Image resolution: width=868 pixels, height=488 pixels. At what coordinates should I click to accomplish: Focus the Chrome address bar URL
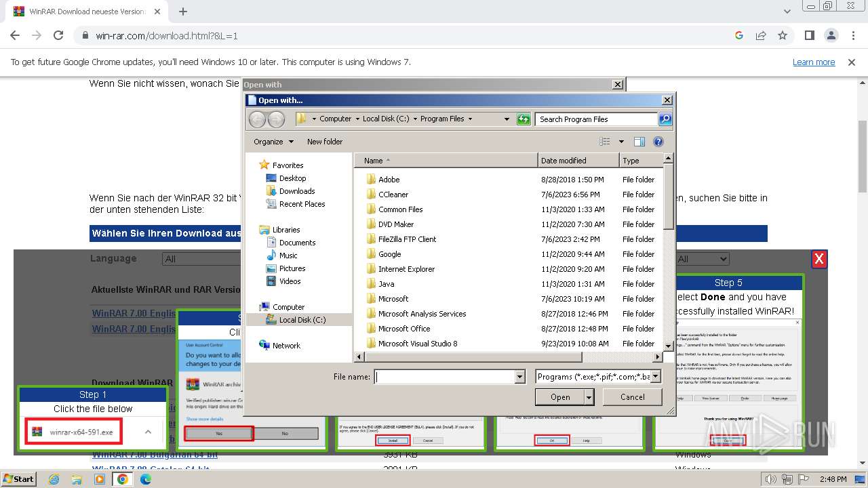[167, 36]
